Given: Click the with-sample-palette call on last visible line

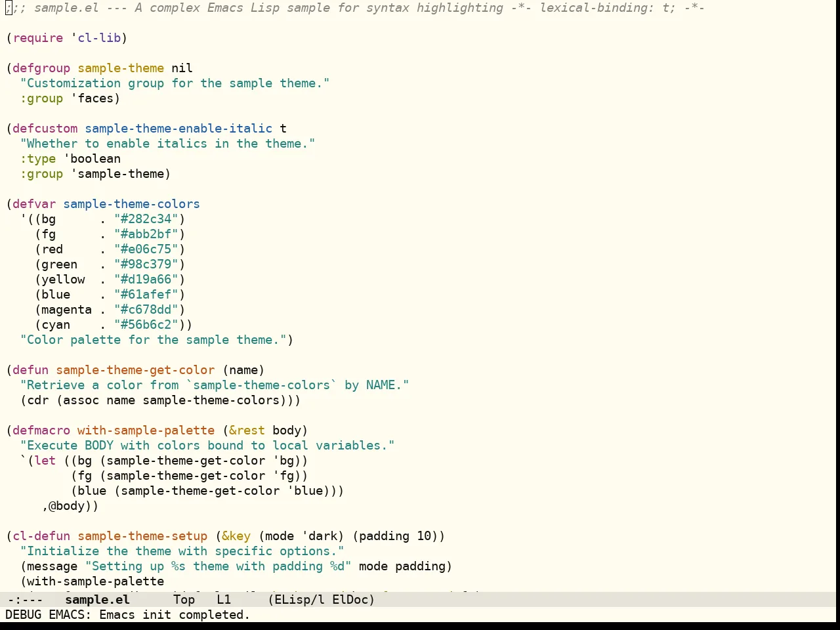Looking at the screenshot, I should coord(95,581).
